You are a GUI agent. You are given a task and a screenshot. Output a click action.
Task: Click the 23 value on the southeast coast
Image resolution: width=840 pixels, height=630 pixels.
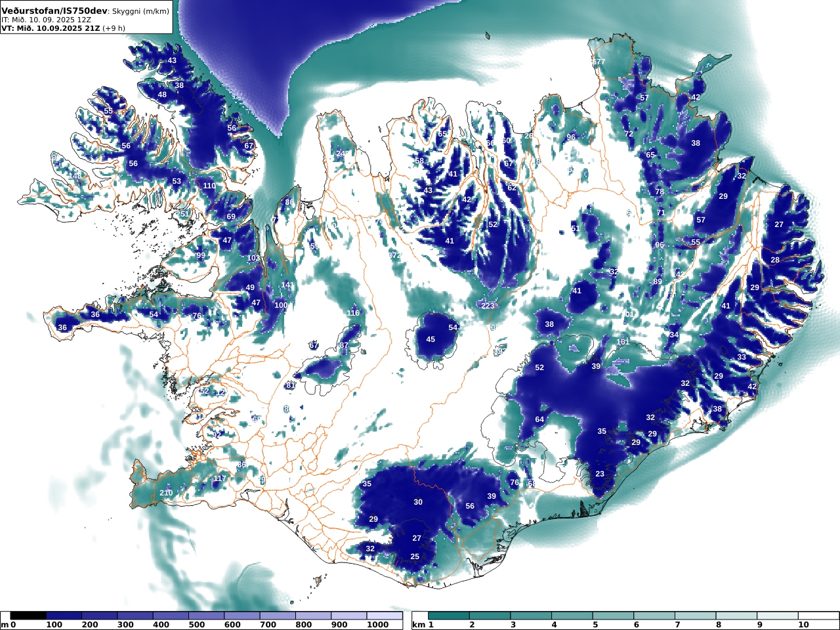[600, 474]
